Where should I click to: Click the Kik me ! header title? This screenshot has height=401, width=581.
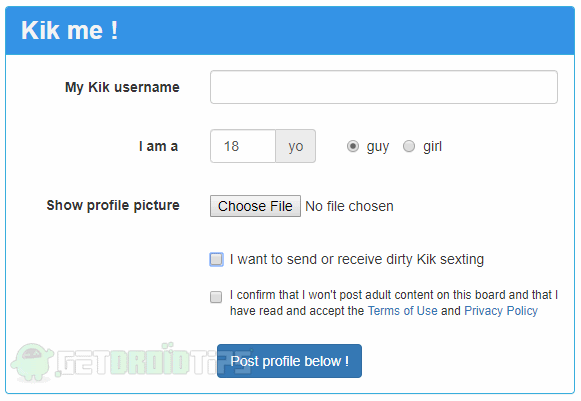pos(69,30)
